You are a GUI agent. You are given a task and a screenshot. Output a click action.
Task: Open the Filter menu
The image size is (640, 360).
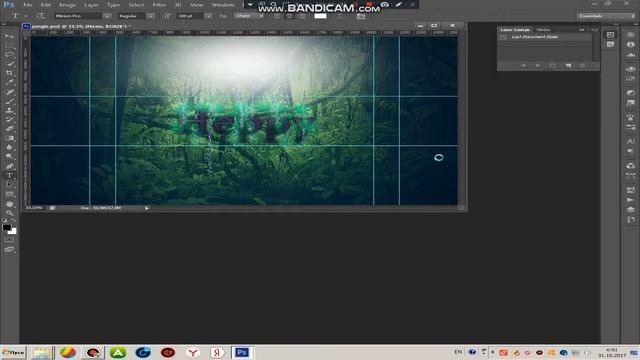(159, 5)
